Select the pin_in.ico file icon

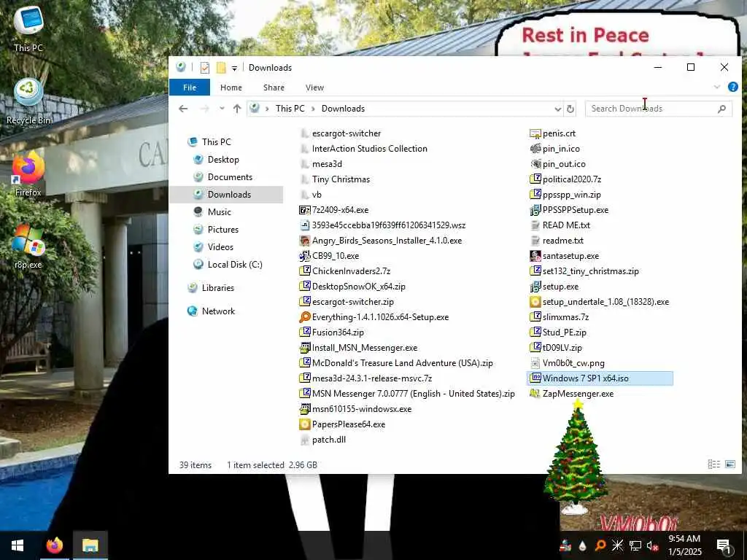pyautogui.click(x=535, y=149)
